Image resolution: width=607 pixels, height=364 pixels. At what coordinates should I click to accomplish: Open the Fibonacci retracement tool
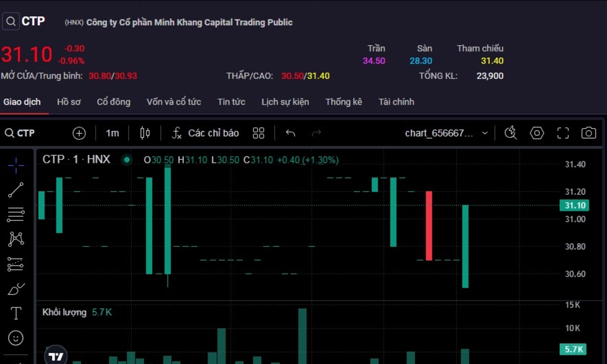pos(16,214)
